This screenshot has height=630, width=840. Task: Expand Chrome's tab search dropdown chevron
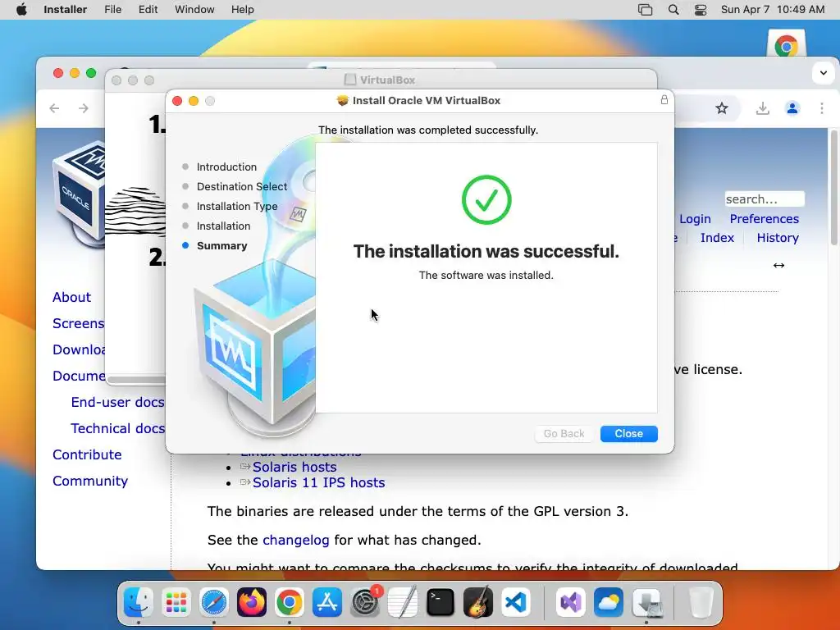[x=824, y=73]
